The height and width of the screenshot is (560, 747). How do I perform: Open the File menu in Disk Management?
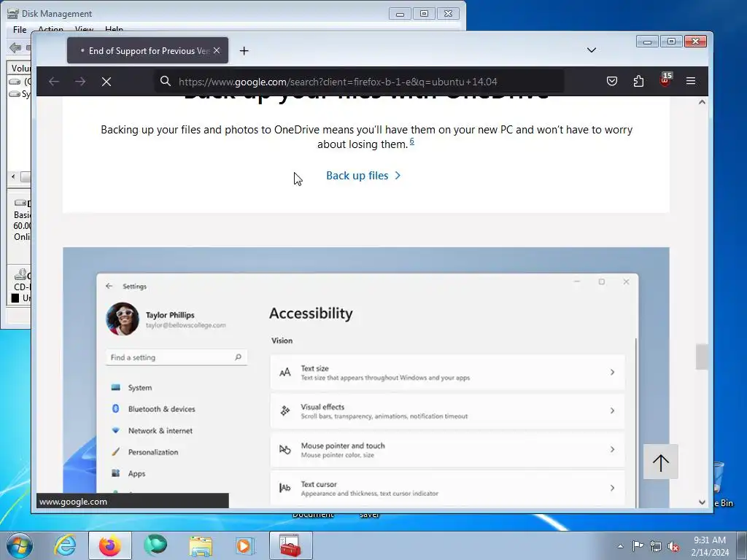[x=20, y=29]
